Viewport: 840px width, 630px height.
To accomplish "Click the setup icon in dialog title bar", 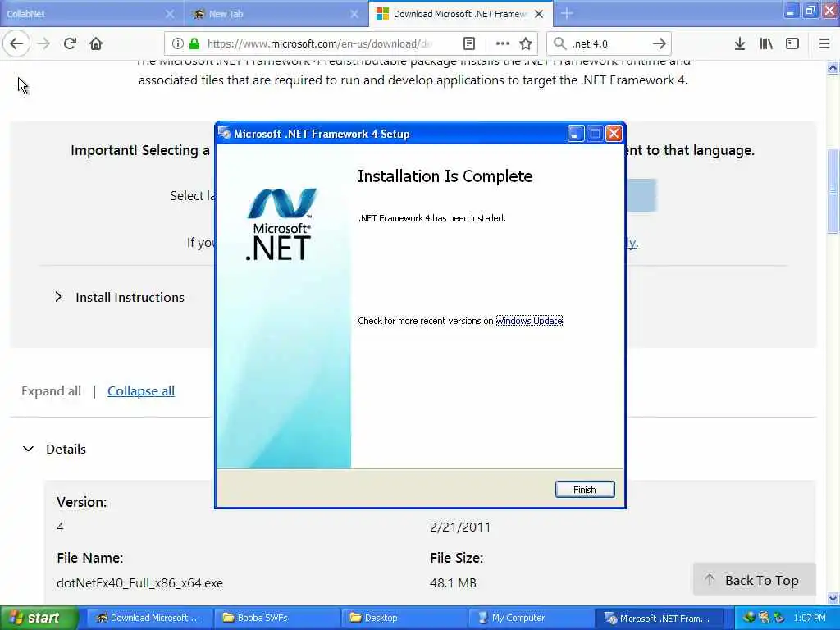I will coord(225,134).
